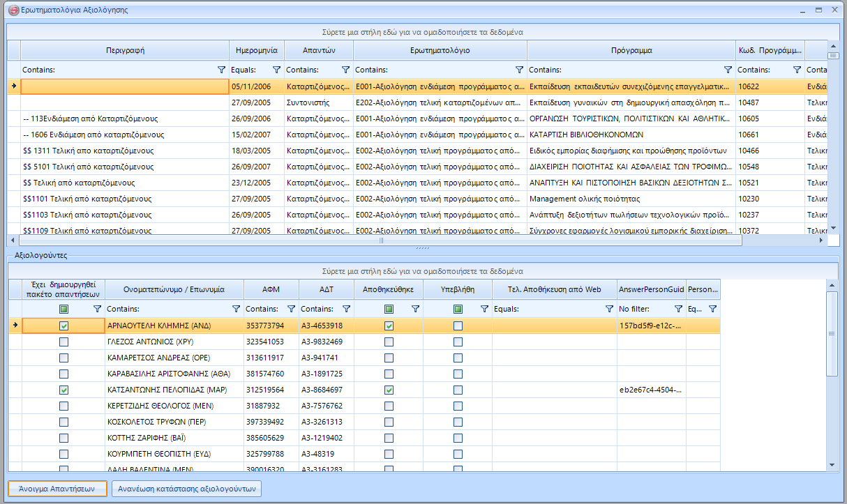Open AnswerPersonGuid No filter dropdown
Viewport: 847px width, 504px height.
coord(677,309)
